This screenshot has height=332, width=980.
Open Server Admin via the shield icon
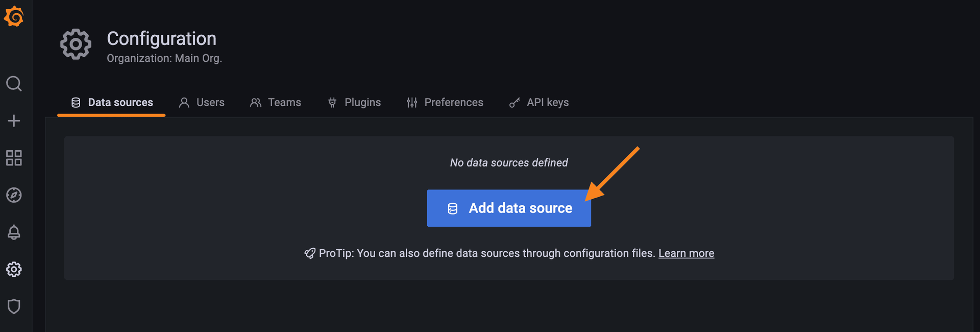pos(14,306)
